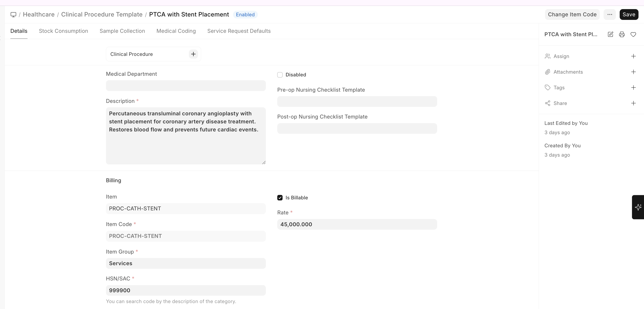Click the Save button
The height and width of the screenshot is (309, 644).
click(629, 15)
